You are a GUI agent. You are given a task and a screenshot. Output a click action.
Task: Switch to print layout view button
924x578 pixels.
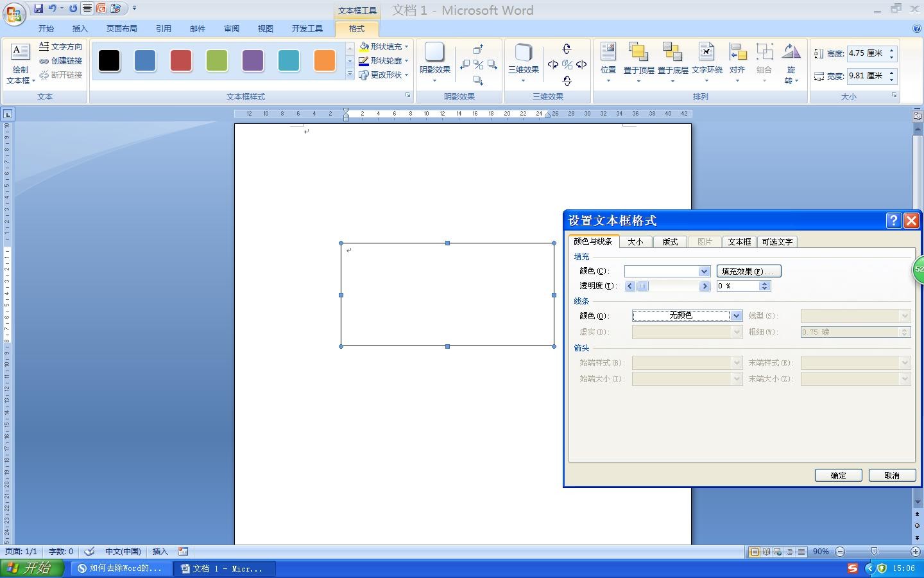755,552
